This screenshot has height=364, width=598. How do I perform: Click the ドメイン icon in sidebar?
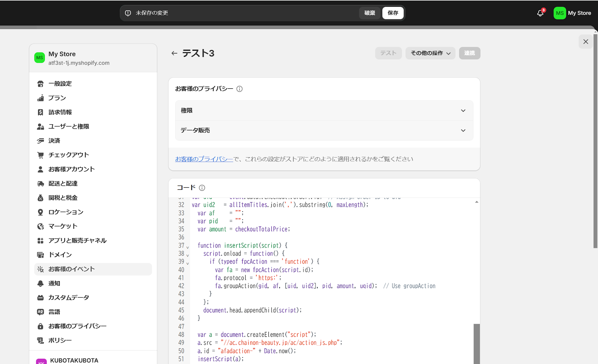(x=40, y=255)
